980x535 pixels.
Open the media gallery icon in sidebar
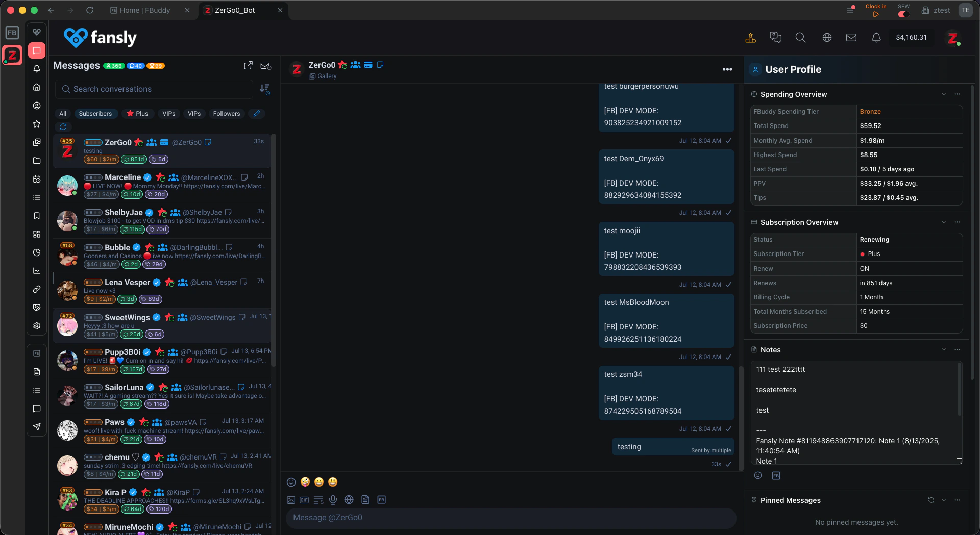pyautogui.click(x=37, y=142)
